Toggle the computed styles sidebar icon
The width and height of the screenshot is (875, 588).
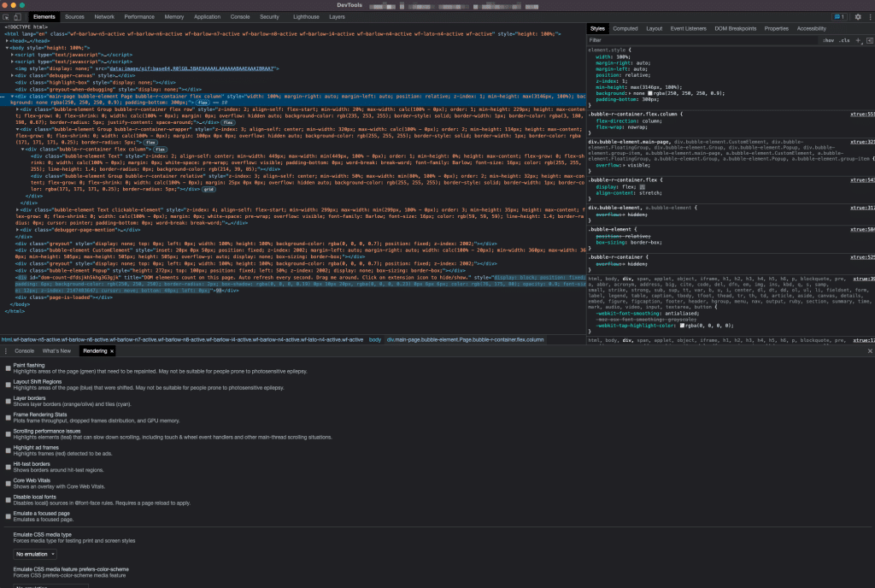point(868,40)
